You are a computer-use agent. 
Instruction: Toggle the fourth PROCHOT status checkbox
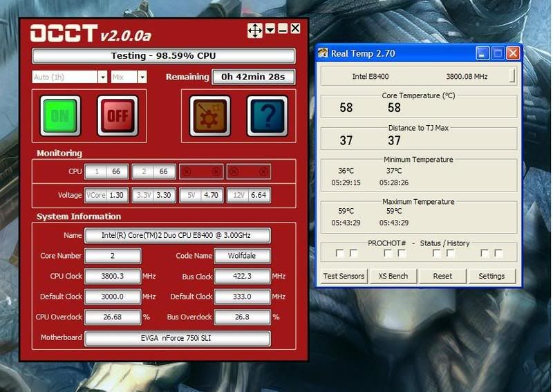point(402,253)
